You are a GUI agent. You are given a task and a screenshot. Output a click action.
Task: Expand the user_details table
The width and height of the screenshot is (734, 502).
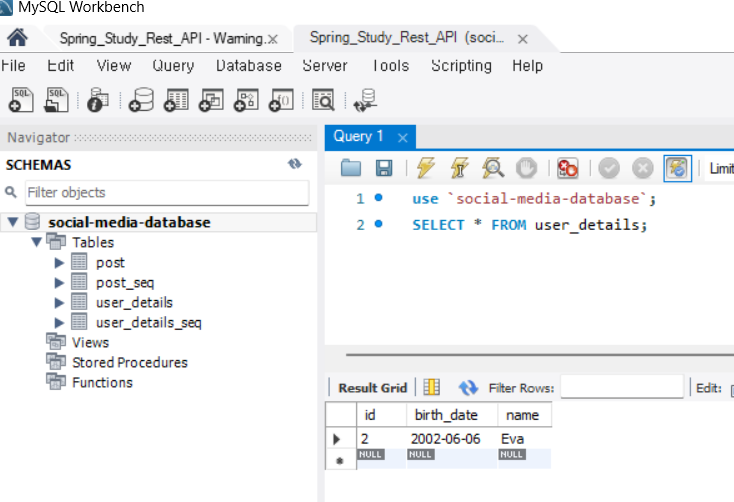[x=59, y=303]
